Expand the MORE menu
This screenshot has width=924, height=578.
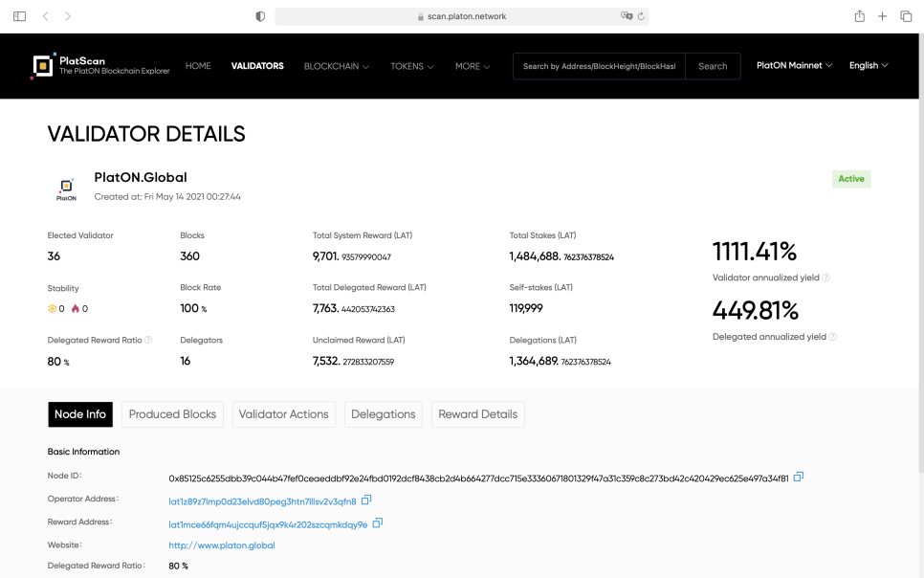473,67
